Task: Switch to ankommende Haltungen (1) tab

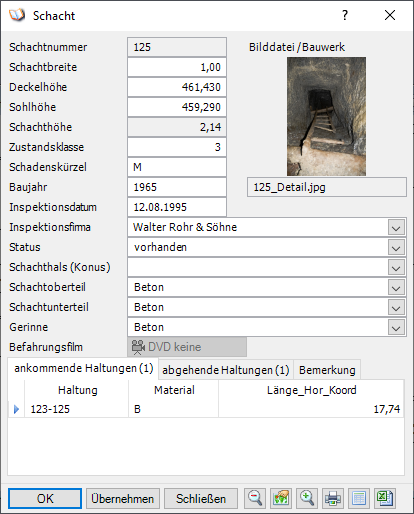Action: tap(83, 368)
